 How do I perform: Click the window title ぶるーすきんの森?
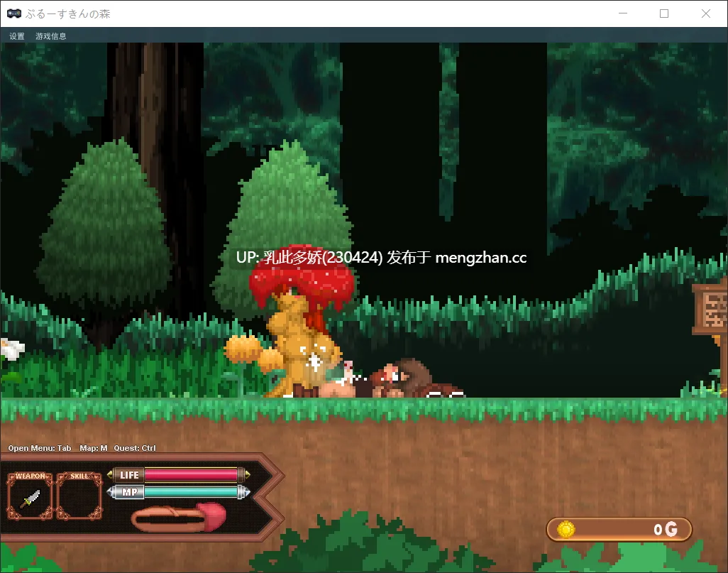[68, 13]
